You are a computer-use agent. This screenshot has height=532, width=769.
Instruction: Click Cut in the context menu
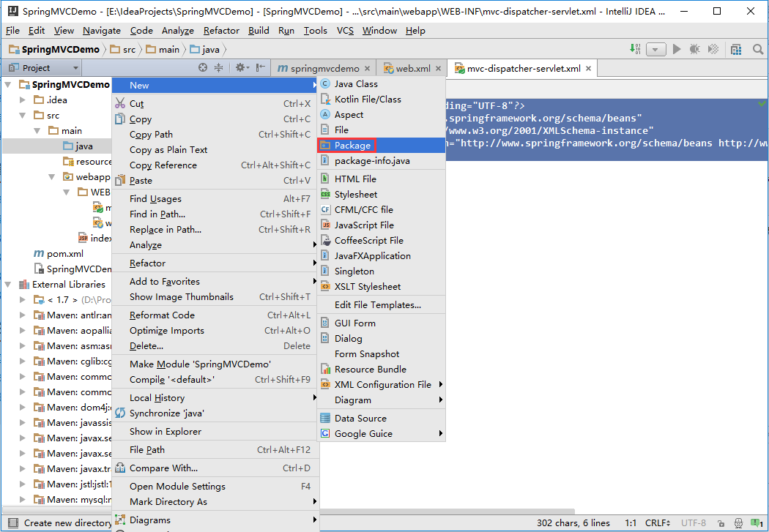tap(215, 103)
